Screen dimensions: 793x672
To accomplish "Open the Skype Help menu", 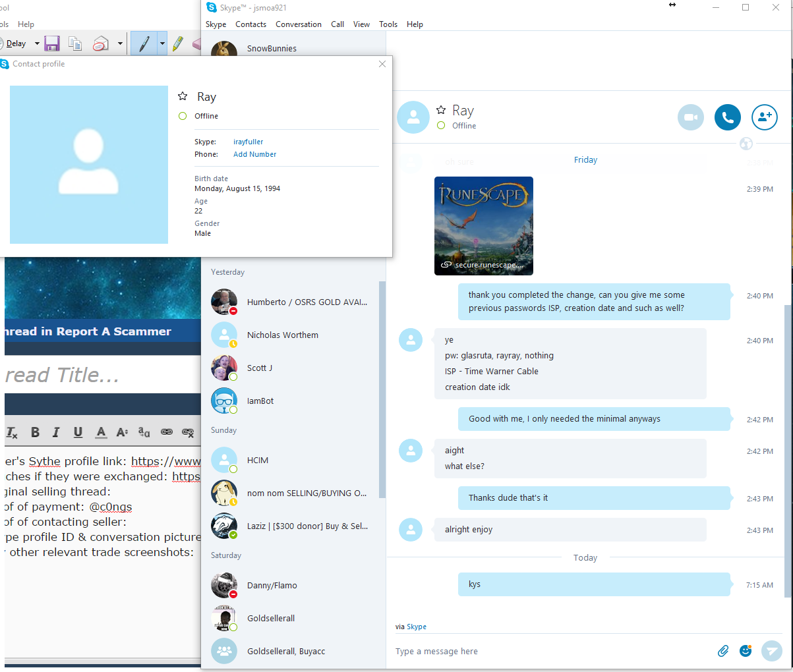I will coord(415,24).
